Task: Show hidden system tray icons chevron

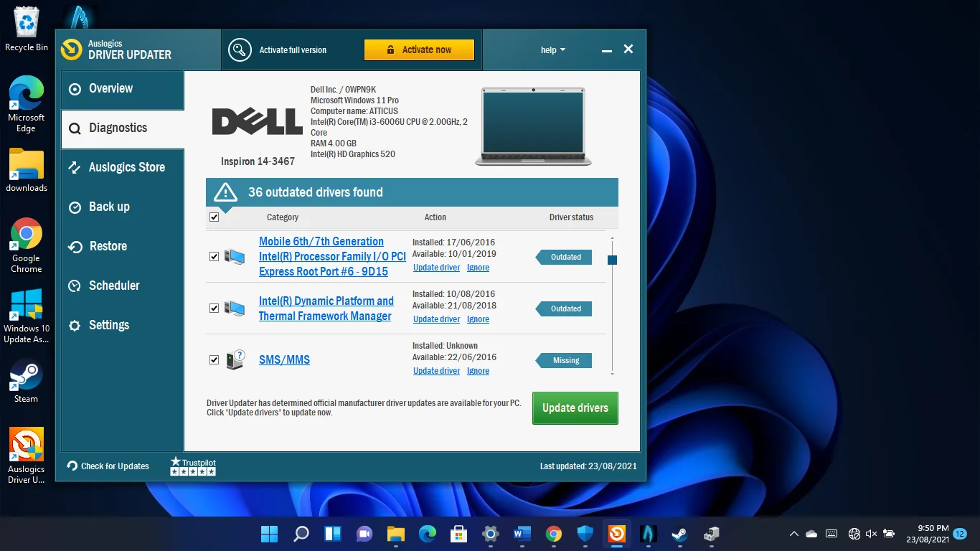Action: point(793,534)
